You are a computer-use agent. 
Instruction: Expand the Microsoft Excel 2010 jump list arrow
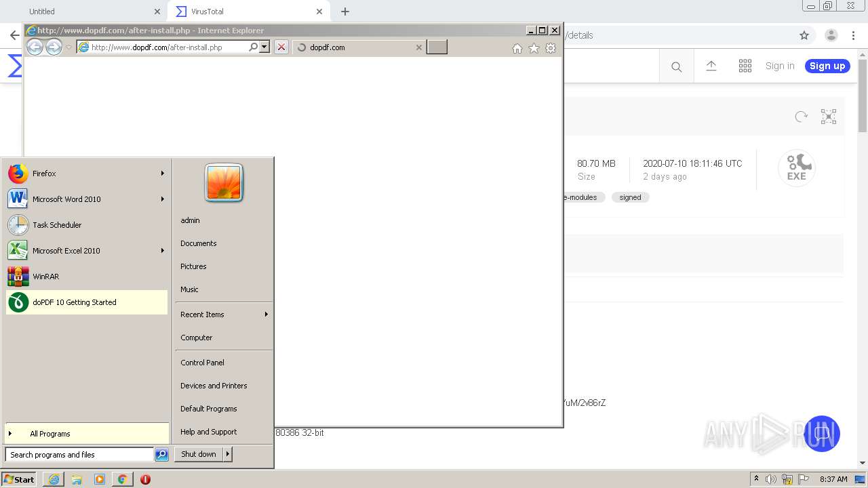tap(163, 251)
